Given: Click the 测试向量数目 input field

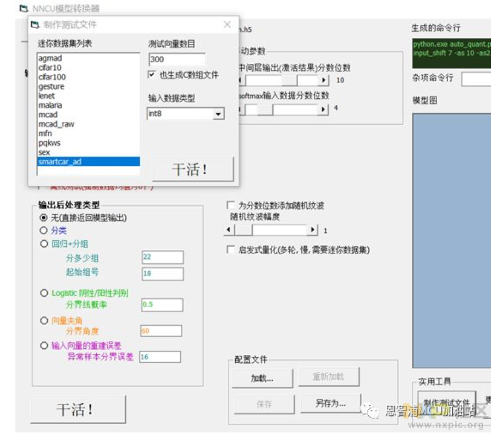Looking at the screenshot, I should (x=176, y=59).
